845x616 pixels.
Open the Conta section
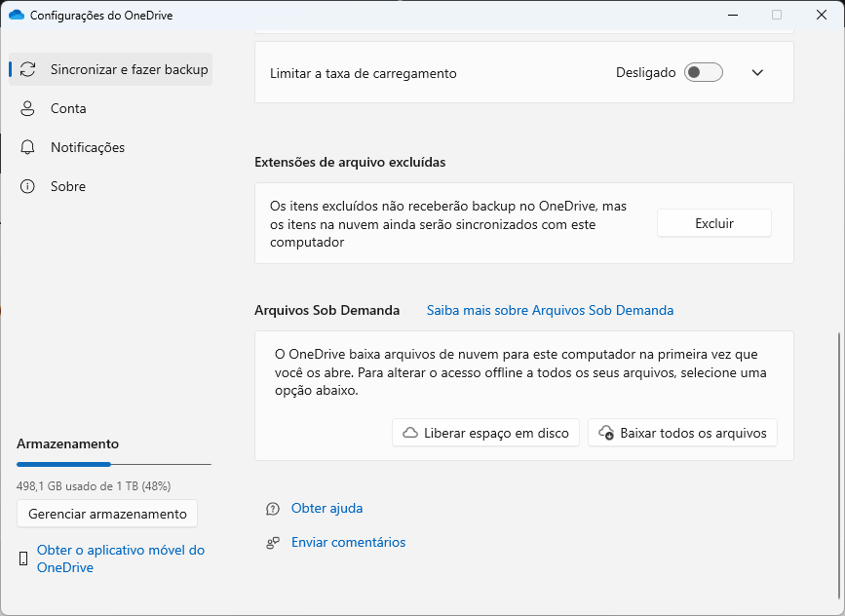68,109
